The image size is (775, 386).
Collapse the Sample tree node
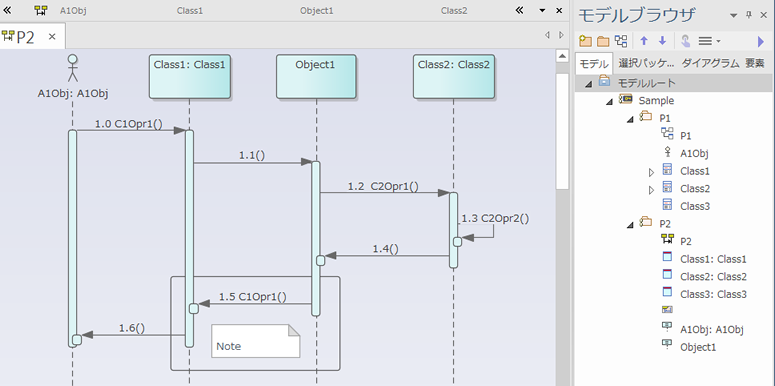pos(609,102)
